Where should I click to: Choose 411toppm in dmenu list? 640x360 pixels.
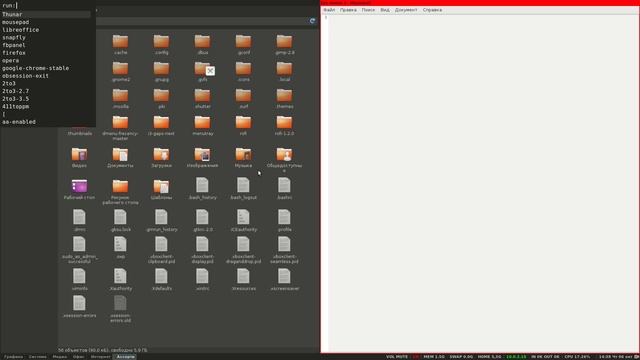click(x=16, y=107)
